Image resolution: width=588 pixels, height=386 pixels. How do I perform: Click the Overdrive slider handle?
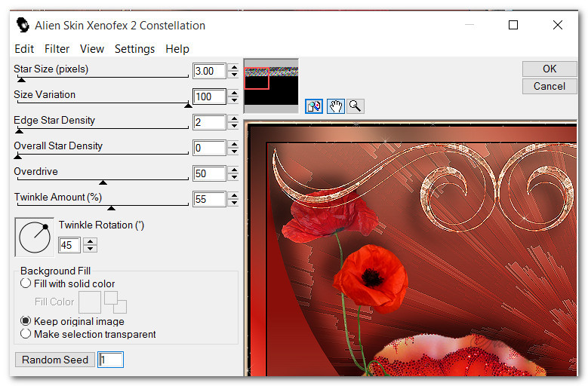(103, 182)
